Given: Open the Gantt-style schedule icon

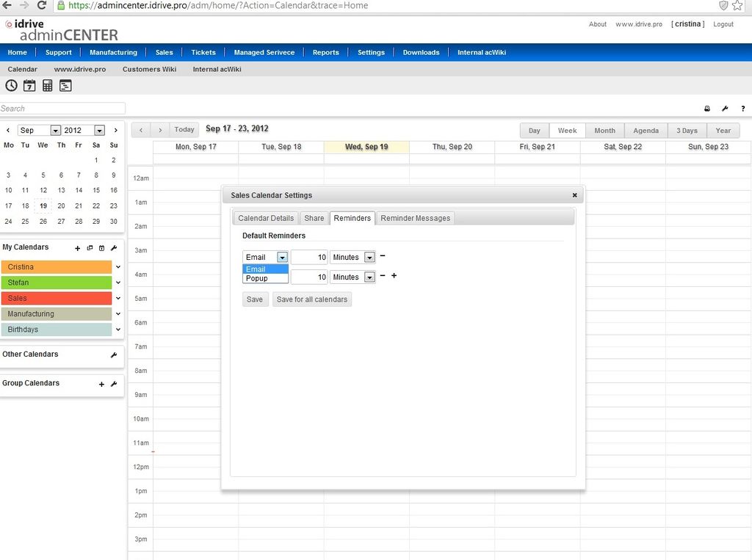Looking at the screenshot, I should point(65,86).
